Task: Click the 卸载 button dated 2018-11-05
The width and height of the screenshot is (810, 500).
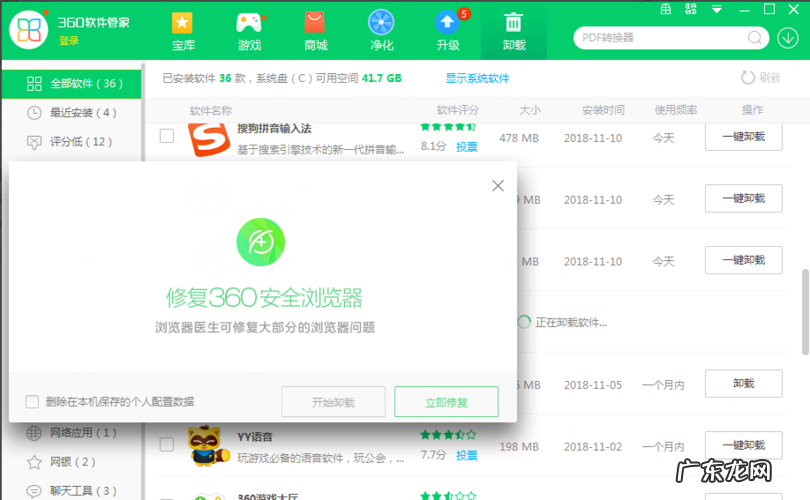Action: click(743, 384)
